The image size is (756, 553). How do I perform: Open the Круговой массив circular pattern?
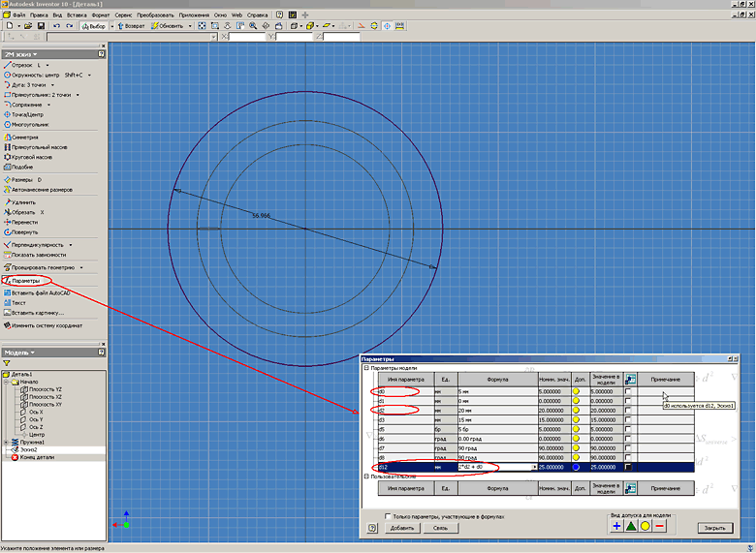(28, 157)
